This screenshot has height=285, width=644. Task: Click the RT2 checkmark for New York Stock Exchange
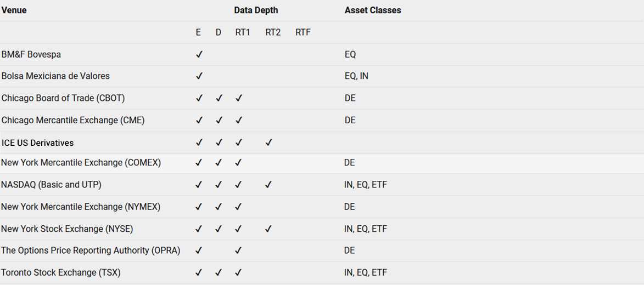tap(268, 229)
